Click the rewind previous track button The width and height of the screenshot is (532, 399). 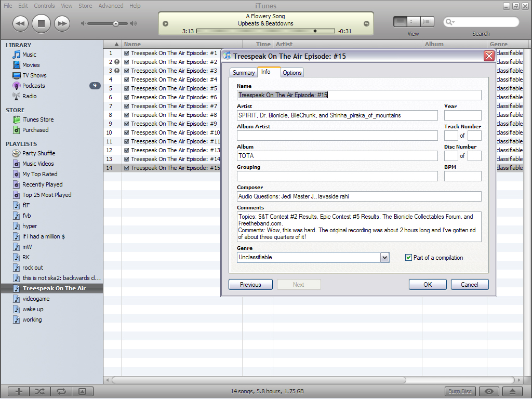click(20, 24)
